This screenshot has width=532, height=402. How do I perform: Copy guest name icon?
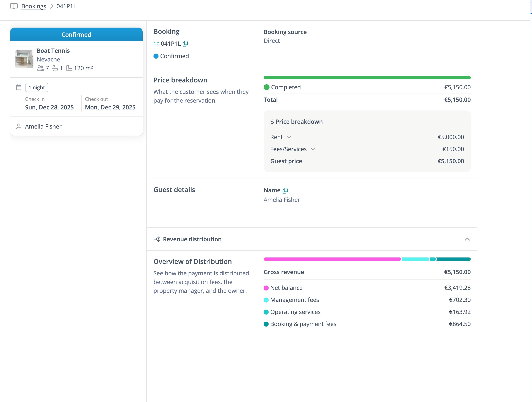click(x=285, y=190)
